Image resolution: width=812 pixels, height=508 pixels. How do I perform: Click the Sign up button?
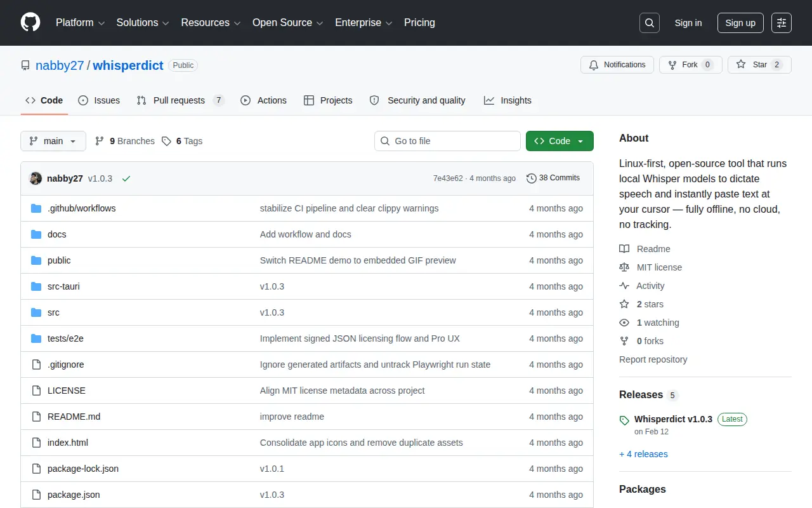[x=740, y=23]
